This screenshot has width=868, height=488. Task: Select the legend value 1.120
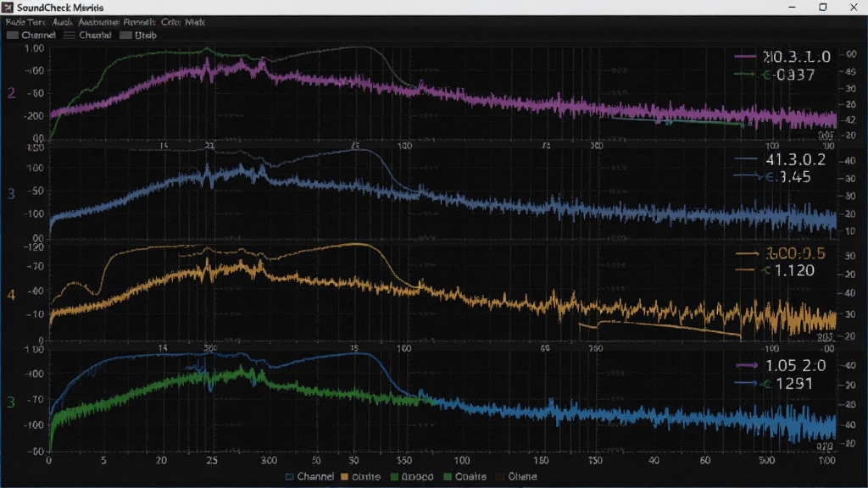(794, 270)
